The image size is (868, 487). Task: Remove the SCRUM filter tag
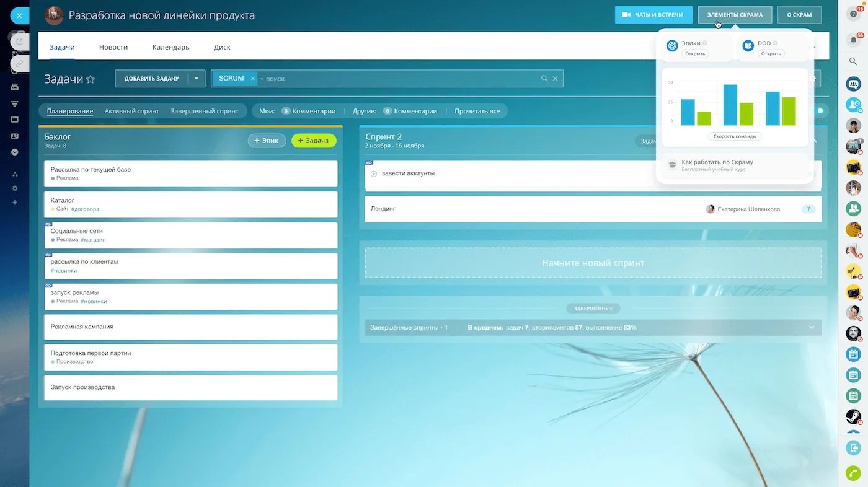[x=253, y=79]
